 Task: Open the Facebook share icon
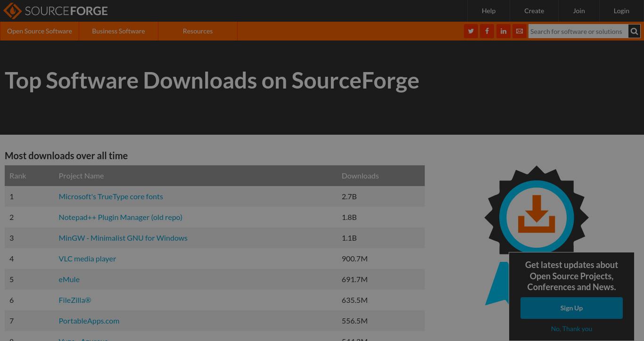[x=487, y=31]
